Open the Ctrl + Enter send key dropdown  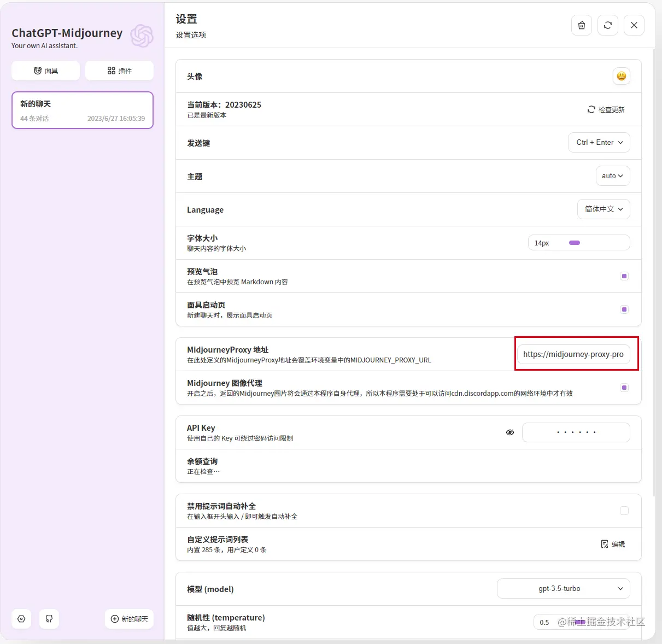[x=599, y=143]
